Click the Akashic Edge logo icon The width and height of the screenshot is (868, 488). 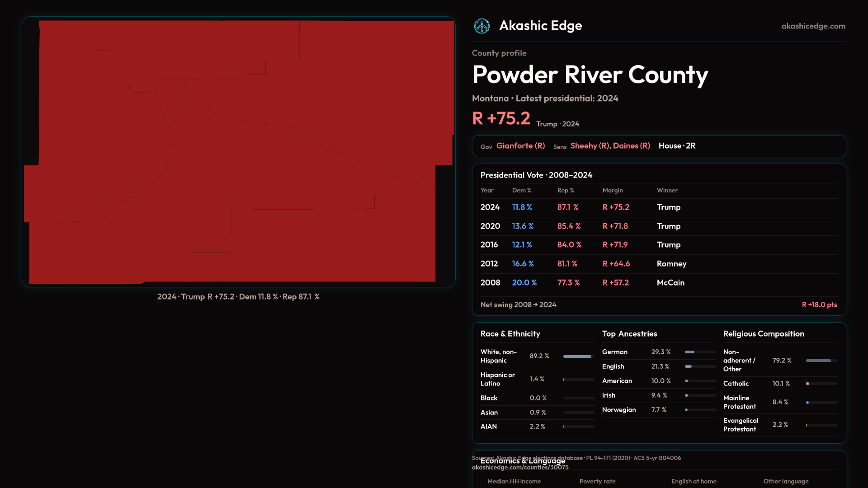click(x=481, y=26)
